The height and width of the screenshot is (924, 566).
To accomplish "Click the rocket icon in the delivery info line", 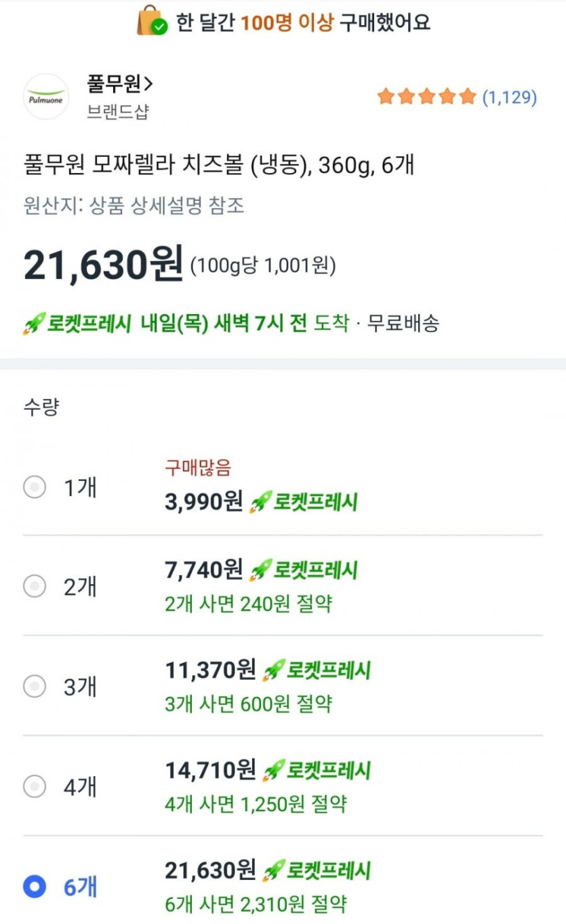I will click(34, 324).
